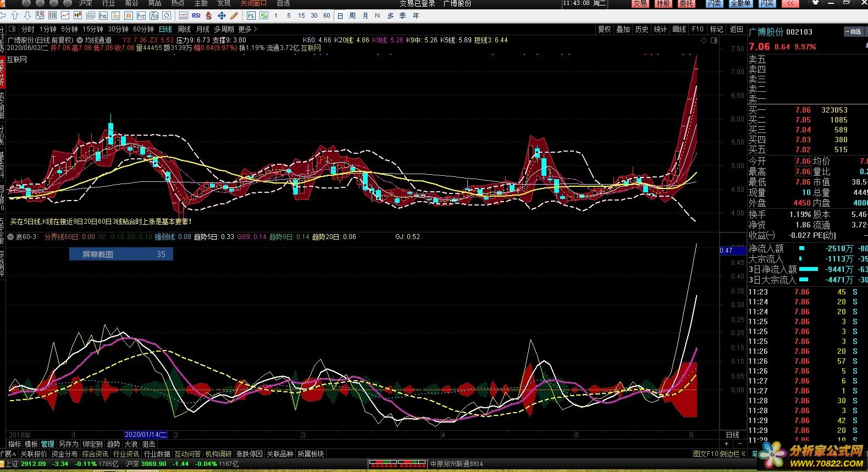Expand the 浪60-3 indicator dropdown

(x=10, y=237)
